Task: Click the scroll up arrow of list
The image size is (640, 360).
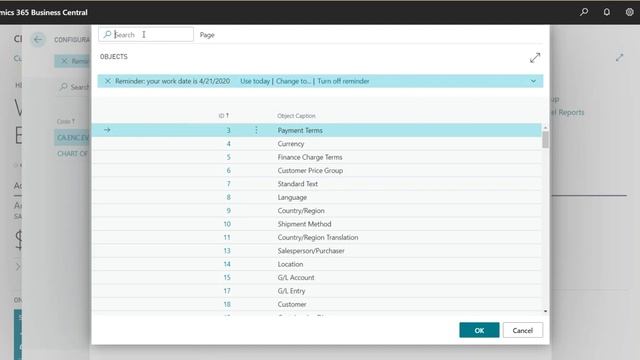Action: 545,128
